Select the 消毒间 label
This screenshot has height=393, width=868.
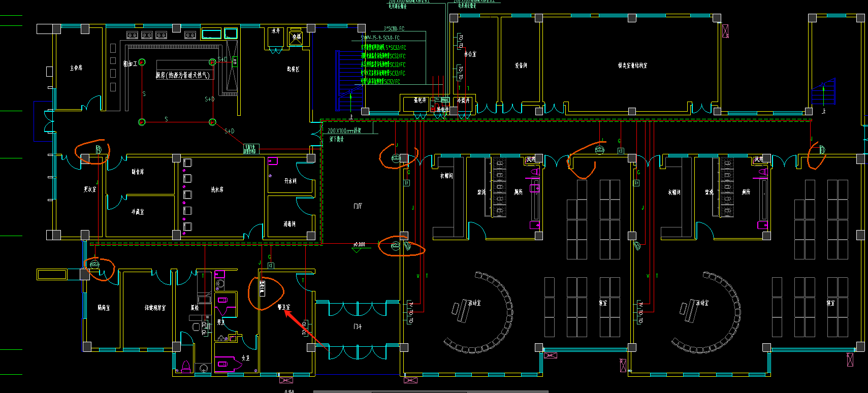point(290,224)
